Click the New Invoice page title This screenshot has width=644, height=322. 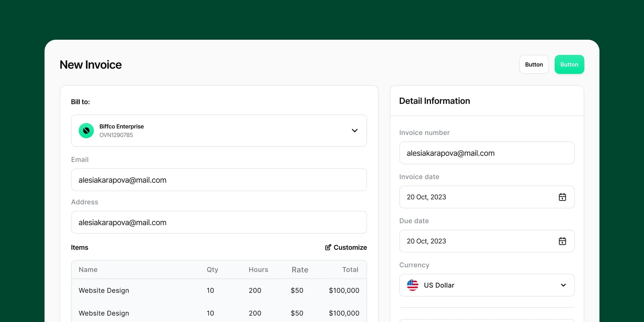pyautogui.click(x=90, y=64)
